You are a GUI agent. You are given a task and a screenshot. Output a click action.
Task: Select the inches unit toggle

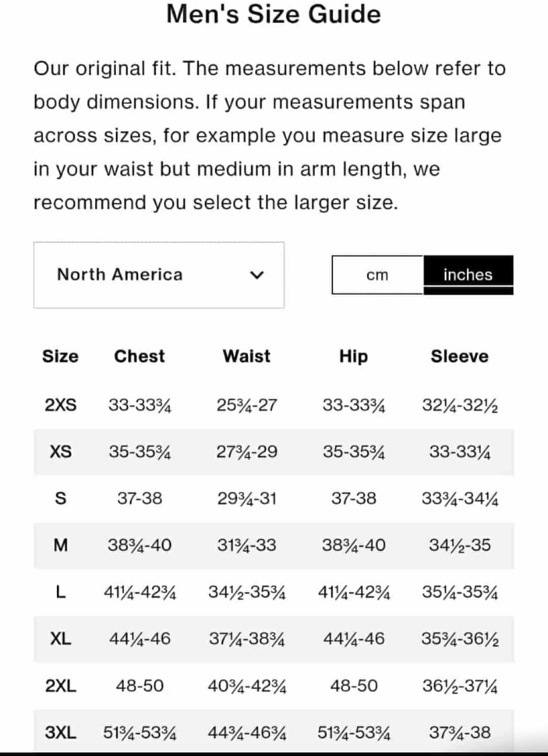pyautogui.click(x=468, y=275)
